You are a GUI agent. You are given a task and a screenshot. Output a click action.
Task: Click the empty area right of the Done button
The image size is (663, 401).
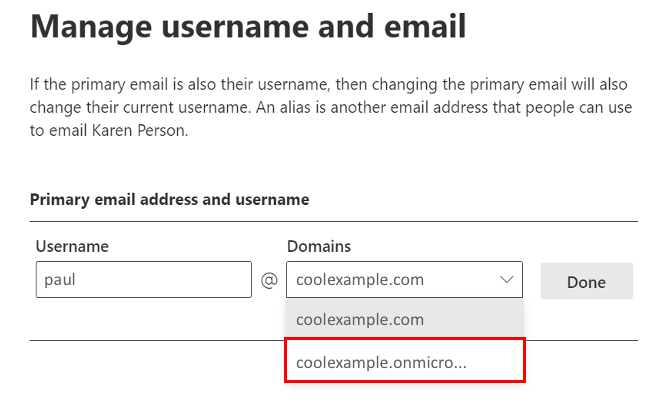(648, 281)
